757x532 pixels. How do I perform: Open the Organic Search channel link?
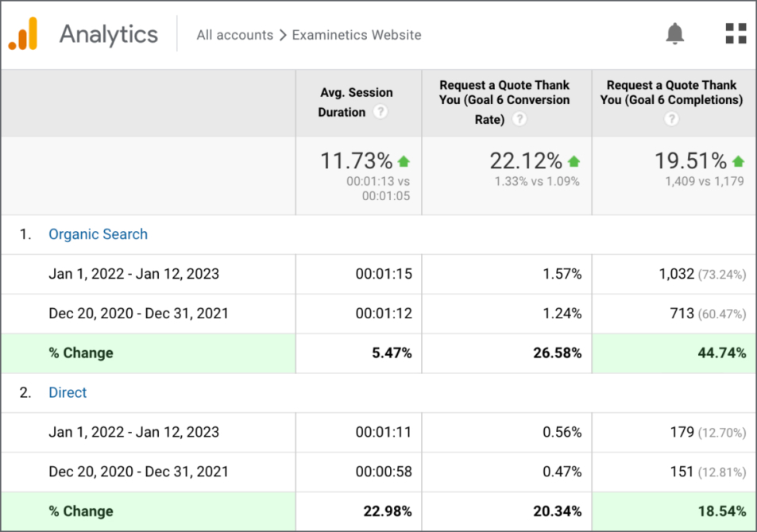tap(98, 234)
